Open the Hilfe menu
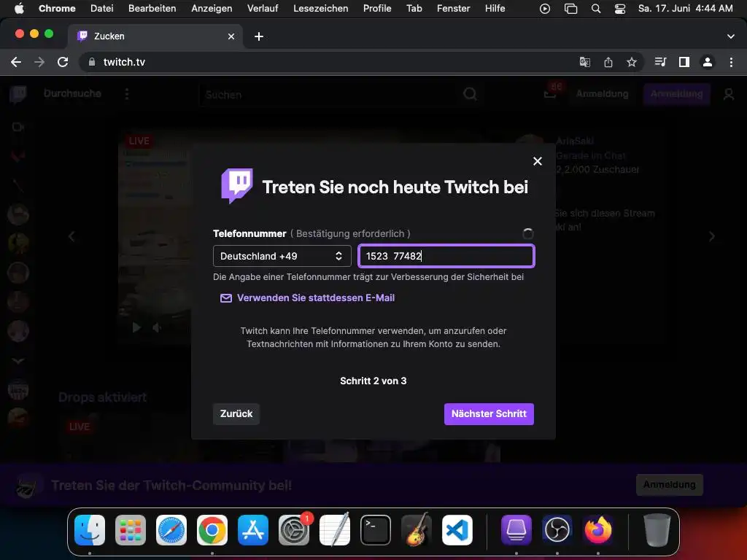This screenshot has height=560, width=747. [495, 8]
